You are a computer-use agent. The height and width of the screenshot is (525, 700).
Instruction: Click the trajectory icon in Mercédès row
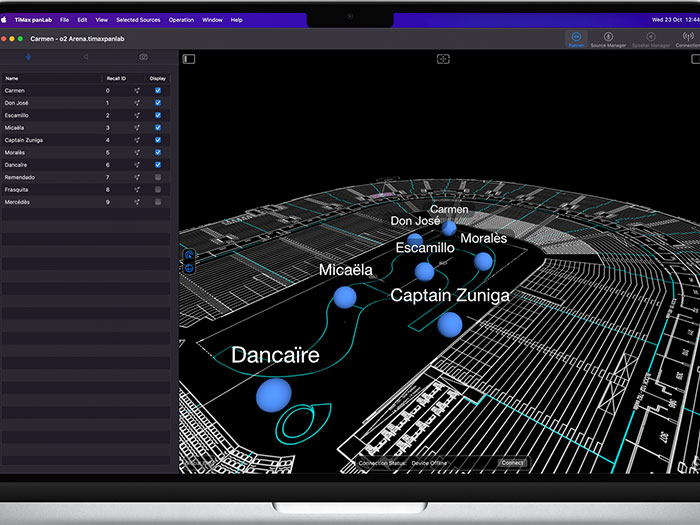(x=137, y=202)
